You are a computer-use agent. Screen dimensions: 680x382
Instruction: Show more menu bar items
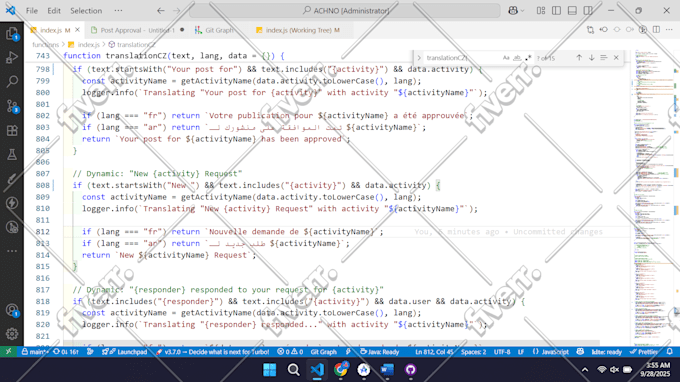(118, 10)
